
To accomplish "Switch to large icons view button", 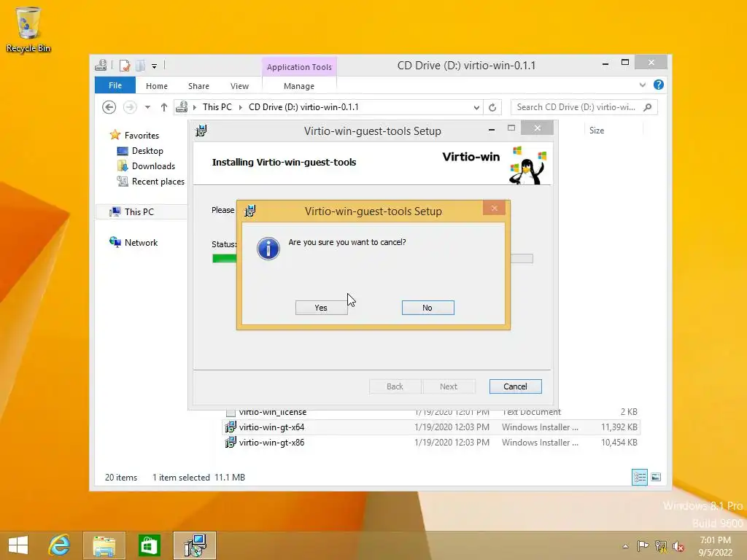I will tap(656, 477).
